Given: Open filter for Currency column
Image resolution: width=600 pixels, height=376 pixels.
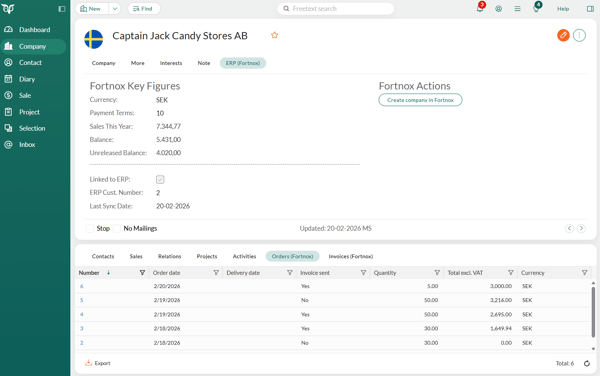Looking at the screenshot, I should coord(584,273).
